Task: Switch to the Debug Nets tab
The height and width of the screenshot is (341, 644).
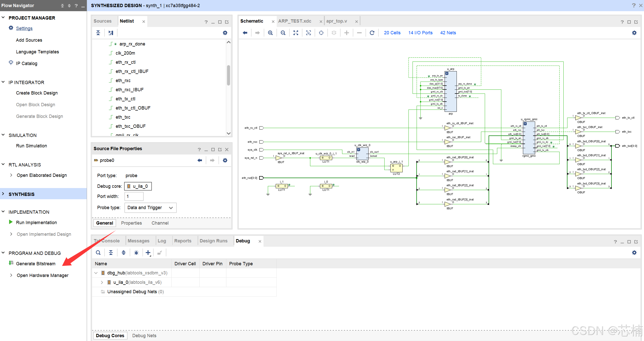Action: click(144, 335)
